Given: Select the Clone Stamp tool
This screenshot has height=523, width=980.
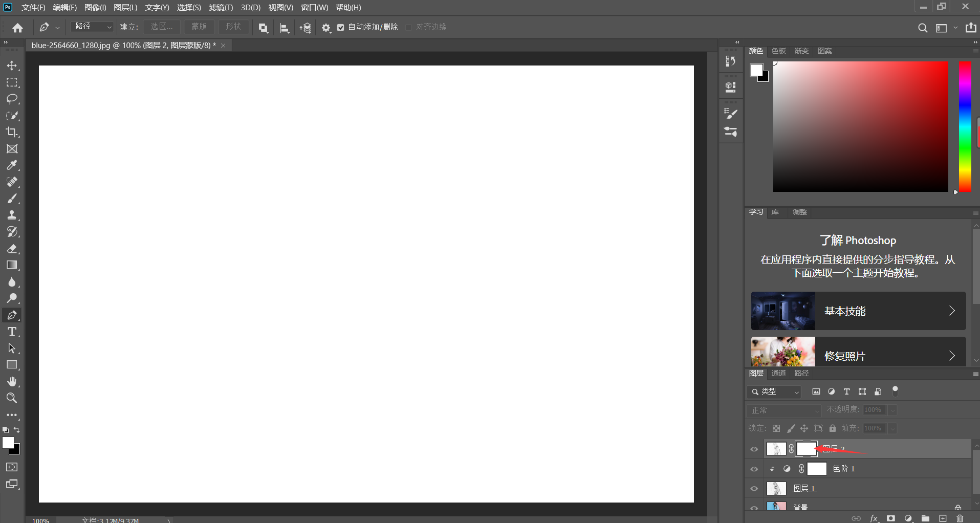Looking at the screenshot, I should [12, 215].
